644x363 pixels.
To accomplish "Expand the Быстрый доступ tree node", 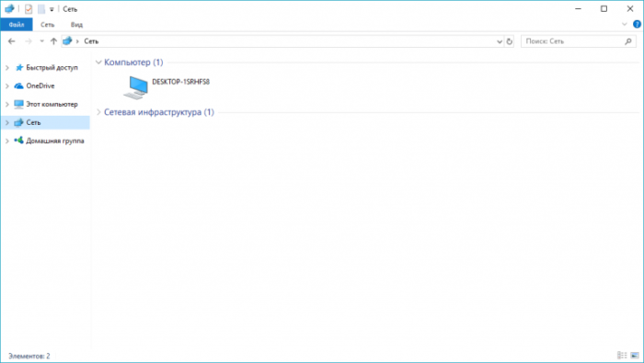I will pos(7,68).
